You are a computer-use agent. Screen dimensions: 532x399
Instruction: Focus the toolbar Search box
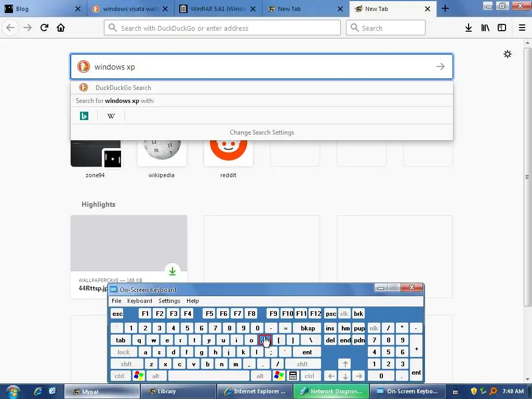click(x=386, y=28)
